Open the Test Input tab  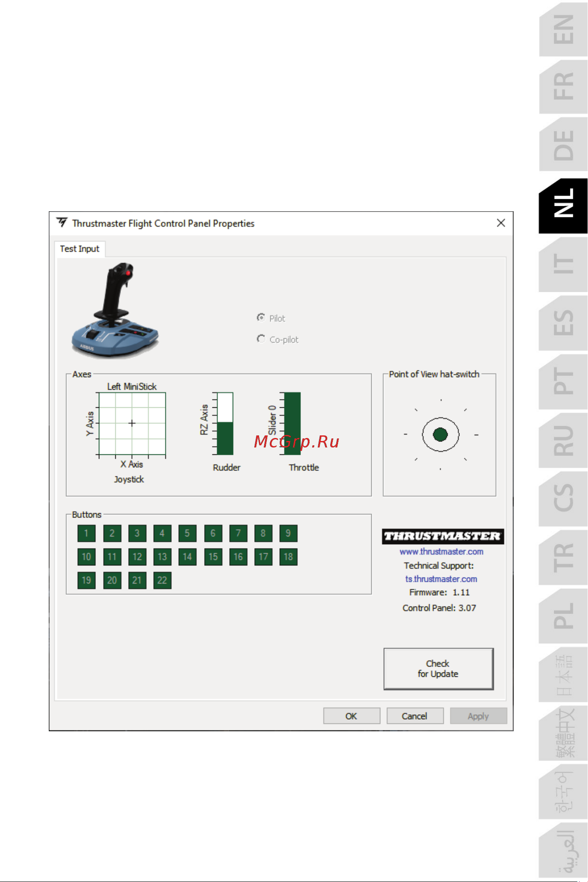[x=80, y=249]
